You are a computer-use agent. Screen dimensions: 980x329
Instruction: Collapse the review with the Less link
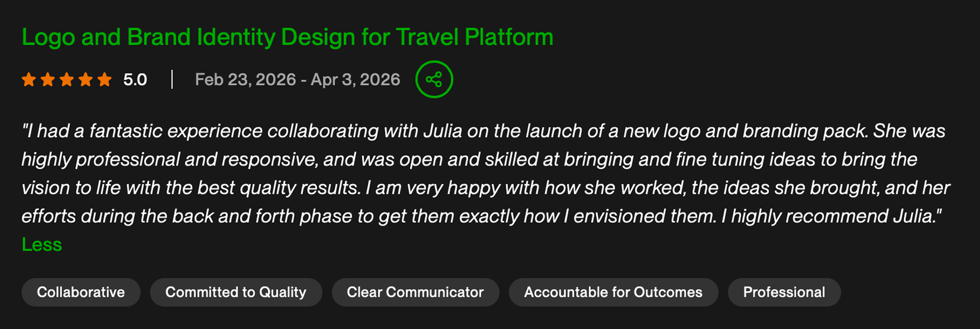tap(41, 245)
